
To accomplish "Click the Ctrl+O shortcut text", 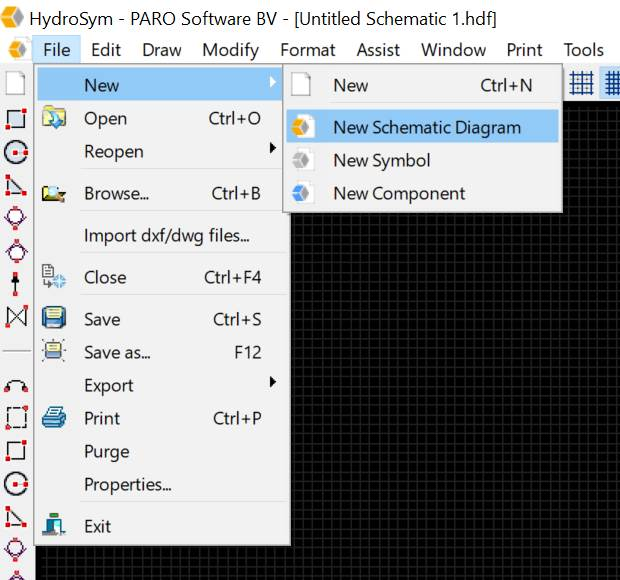I will click(234, 119).
